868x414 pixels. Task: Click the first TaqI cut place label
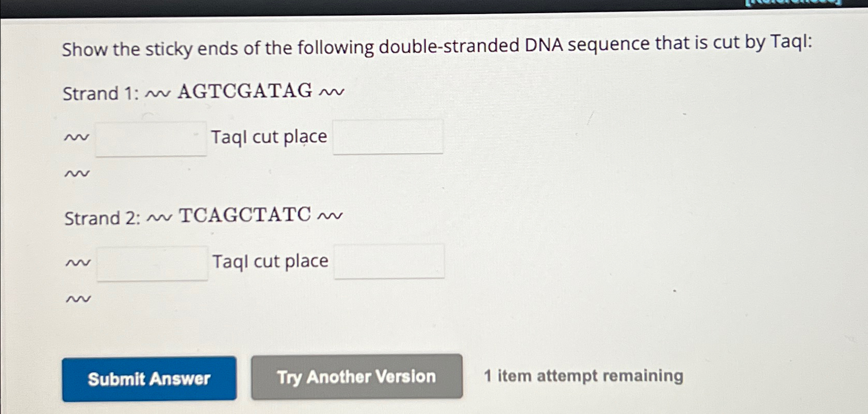click(269, 136)
